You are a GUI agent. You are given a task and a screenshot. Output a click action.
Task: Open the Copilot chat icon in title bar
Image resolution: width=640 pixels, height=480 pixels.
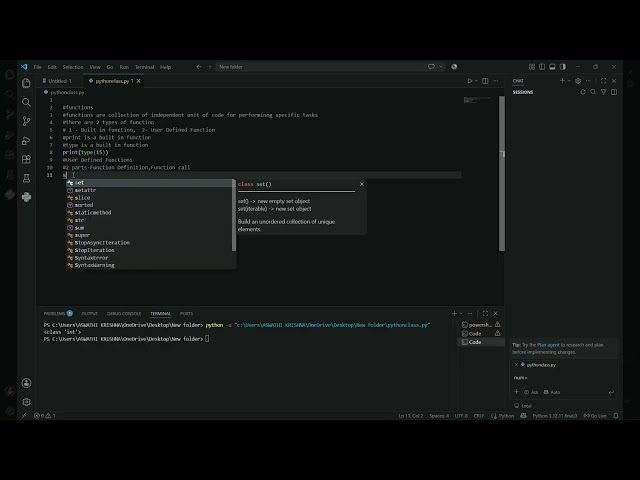pos(431,67)
